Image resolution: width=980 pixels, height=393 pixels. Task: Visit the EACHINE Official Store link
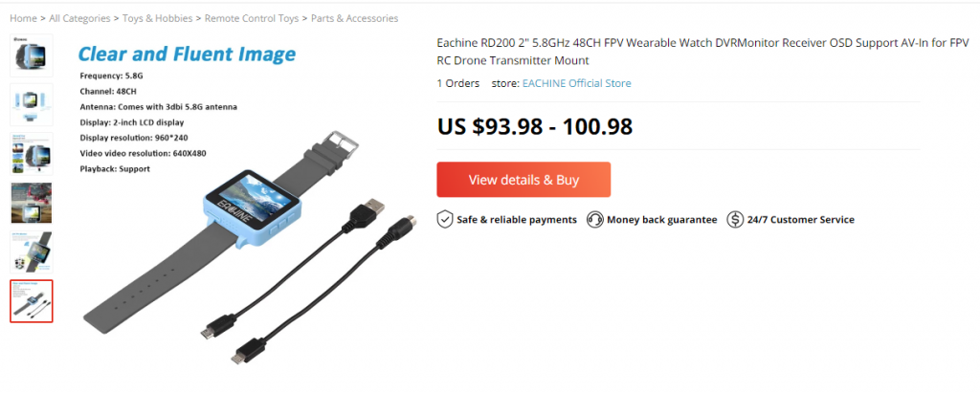(x=577, y=83)
